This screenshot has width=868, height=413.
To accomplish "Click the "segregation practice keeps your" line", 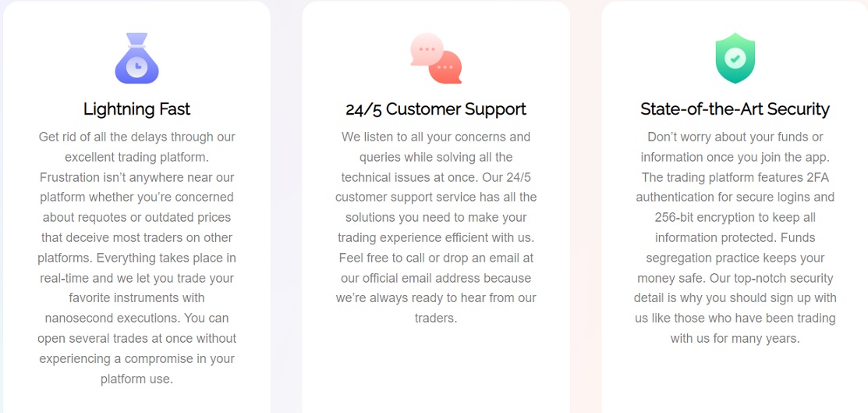I will click(x=735, y=258).
